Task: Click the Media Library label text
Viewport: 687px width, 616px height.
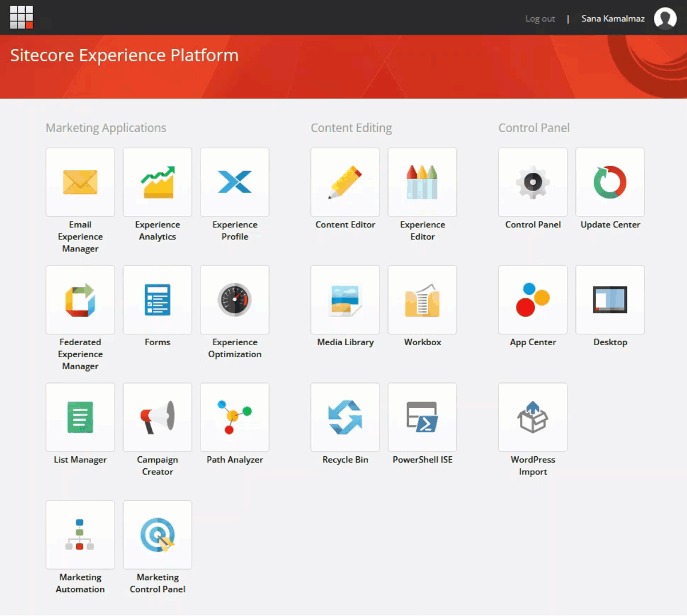Action: click(x=345, y=342)
